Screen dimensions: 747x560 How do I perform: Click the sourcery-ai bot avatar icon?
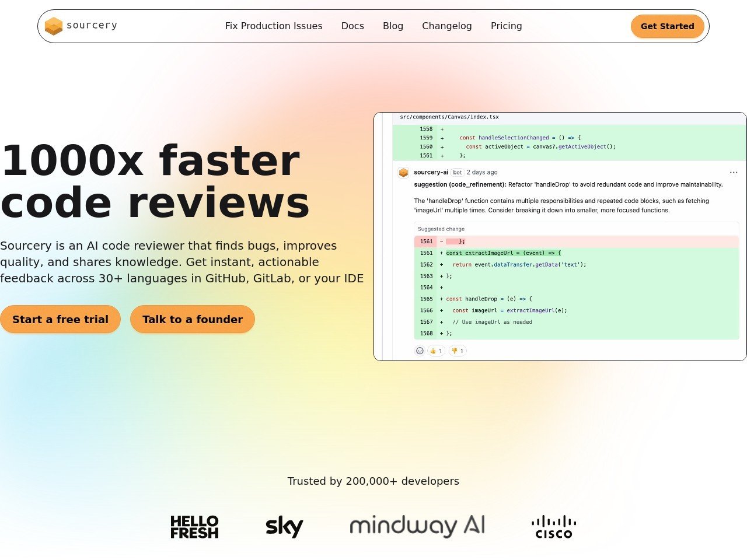(403, 173)
